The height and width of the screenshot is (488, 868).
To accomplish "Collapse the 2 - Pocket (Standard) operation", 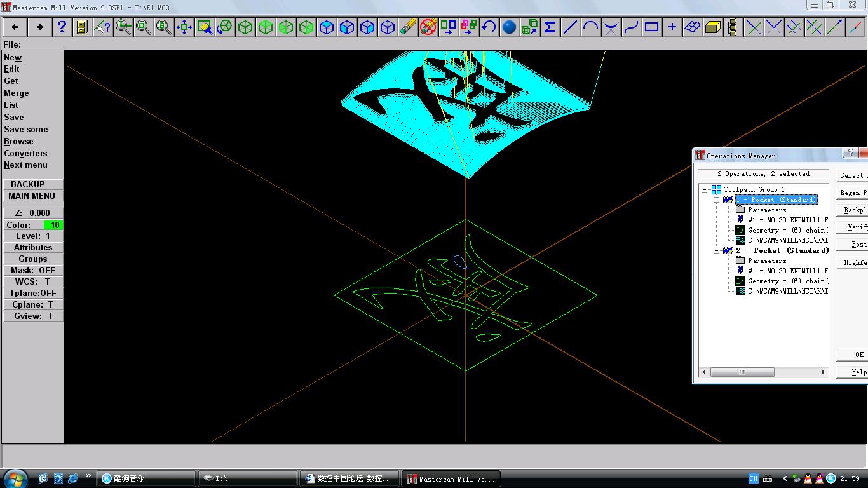I will tap(716, 250).
